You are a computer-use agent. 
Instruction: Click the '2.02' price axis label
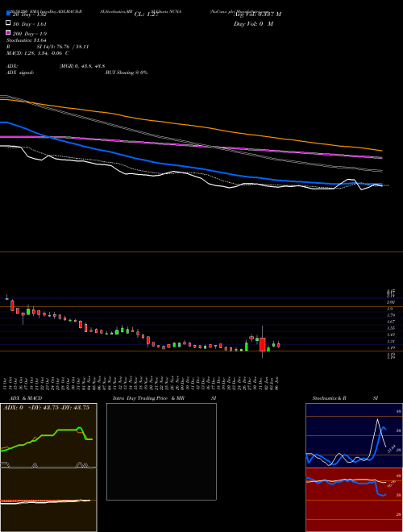(x=390, y=301)
